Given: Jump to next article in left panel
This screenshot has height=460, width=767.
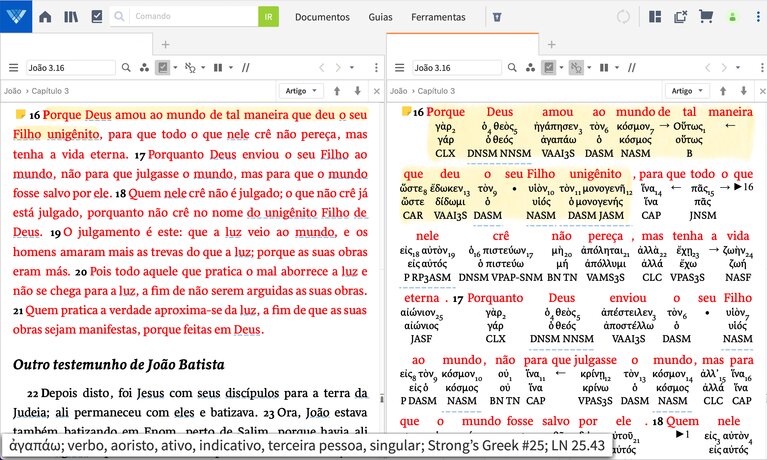Looking at the screenshot, I should point(358,91).
